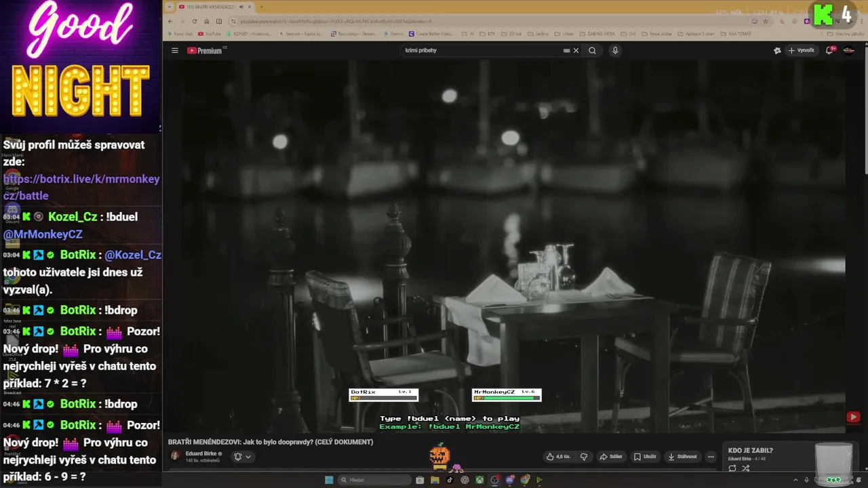
Task: Open the AI bookmark folder
Action: tap(467, 34)
